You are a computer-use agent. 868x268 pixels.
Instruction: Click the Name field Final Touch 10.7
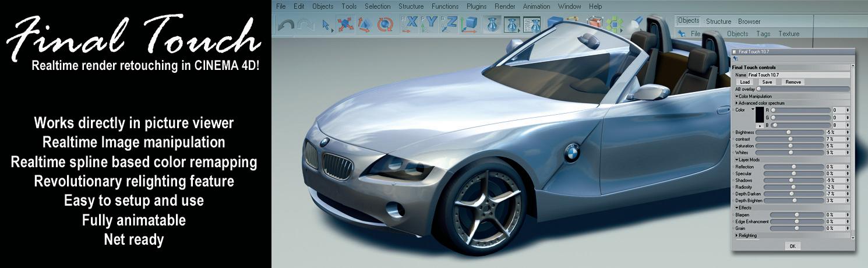pos(798,75)
